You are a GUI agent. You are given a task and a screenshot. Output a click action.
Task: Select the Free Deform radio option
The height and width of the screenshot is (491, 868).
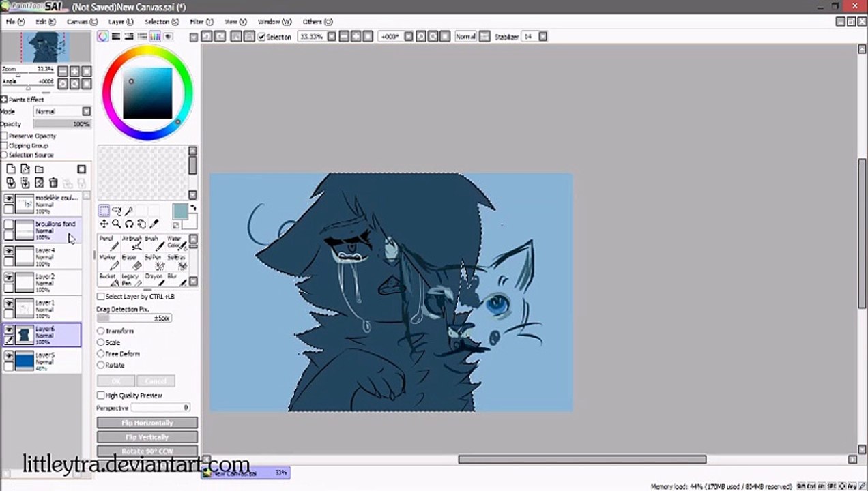coord(101,354)
